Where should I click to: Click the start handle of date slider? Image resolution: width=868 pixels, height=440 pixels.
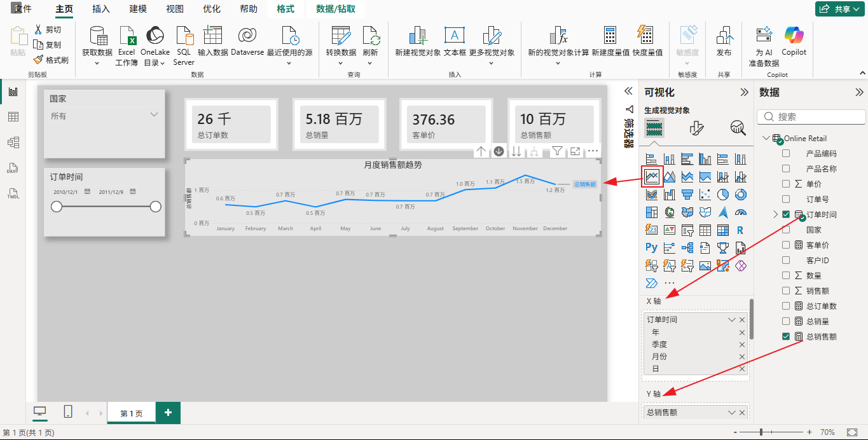(57, 207)
